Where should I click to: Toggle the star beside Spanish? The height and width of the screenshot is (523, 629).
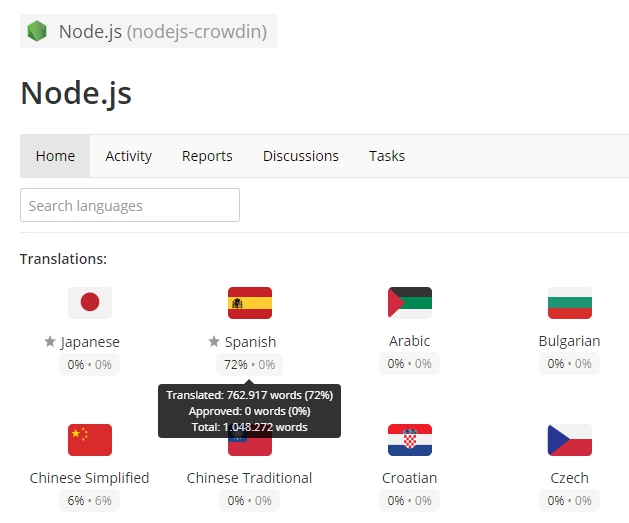[x=213, y=342]
